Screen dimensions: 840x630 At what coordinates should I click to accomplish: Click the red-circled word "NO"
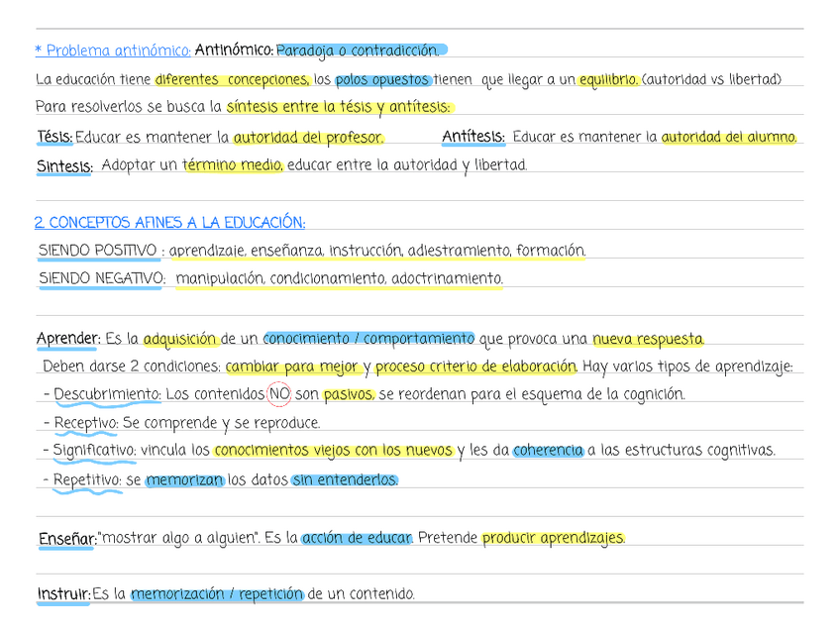(x=278, y=394)
